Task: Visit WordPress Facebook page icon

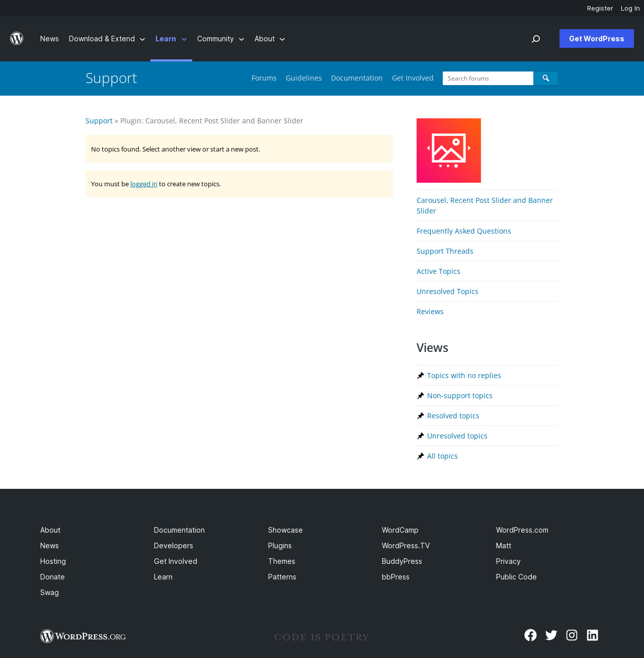Action: (530, 635)
